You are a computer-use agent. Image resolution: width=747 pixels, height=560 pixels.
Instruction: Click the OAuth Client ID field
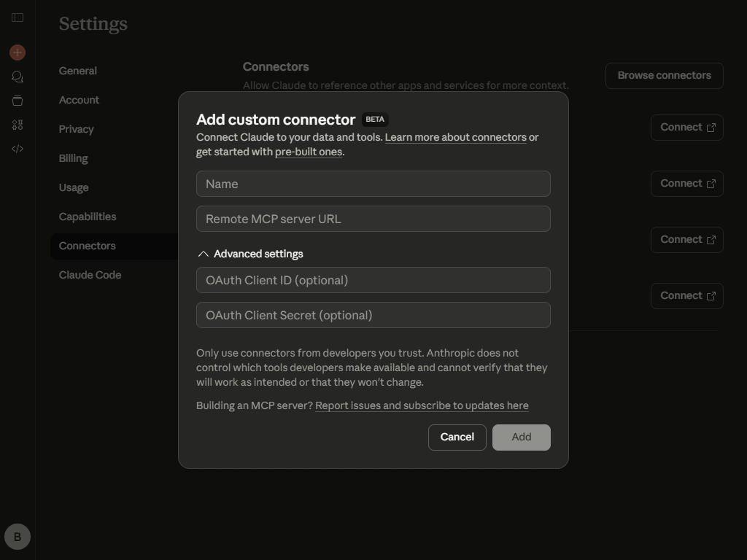(373, 280)
